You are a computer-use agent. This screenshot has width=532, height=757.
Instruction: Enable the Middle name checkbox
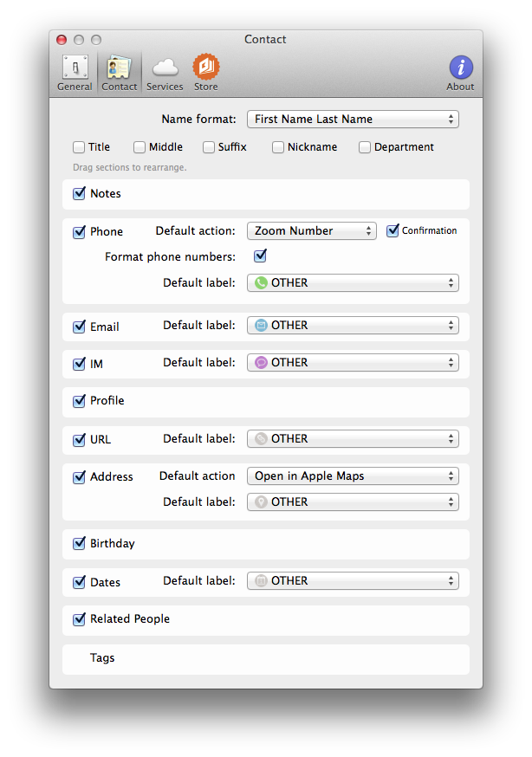[139, 147]
